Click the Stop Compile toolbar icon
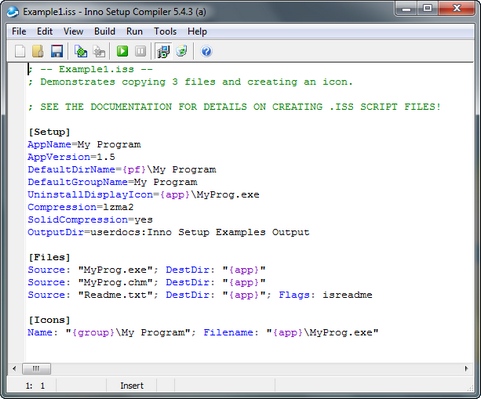 tap(99, 51)
